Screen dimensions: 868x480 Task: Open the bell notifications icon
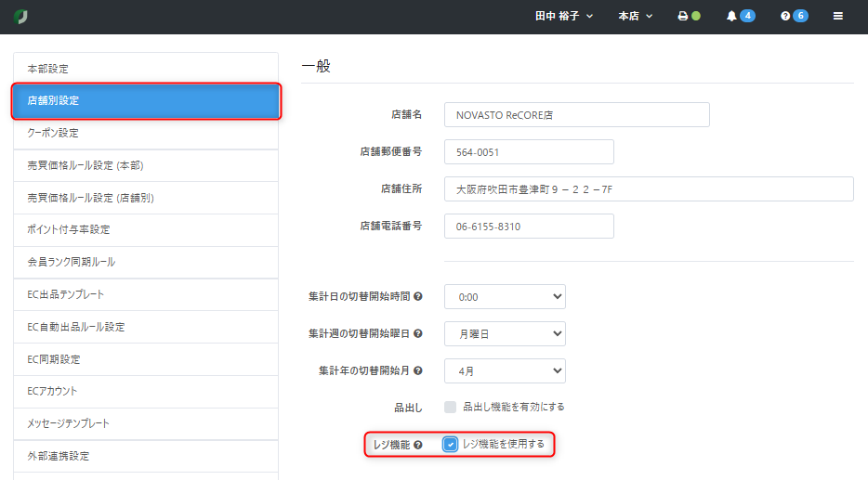tap(731, 17)
